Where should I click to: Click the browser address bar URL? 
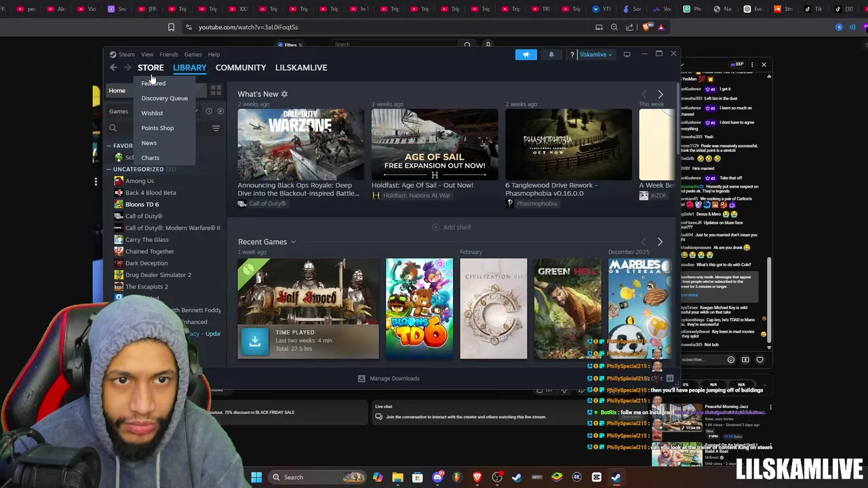[248, 27]
